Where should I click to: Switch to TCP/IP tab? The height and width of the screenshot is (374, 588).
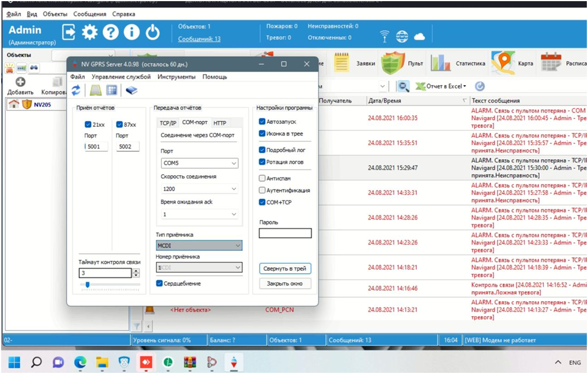tap(168, 123)
